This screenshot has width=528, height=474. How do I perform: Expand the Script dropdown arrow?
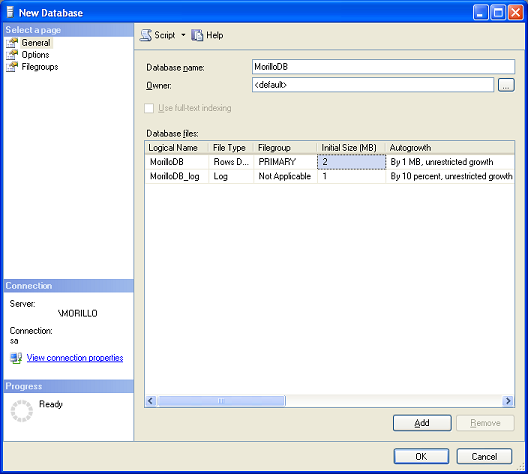(x=183, y=35)
